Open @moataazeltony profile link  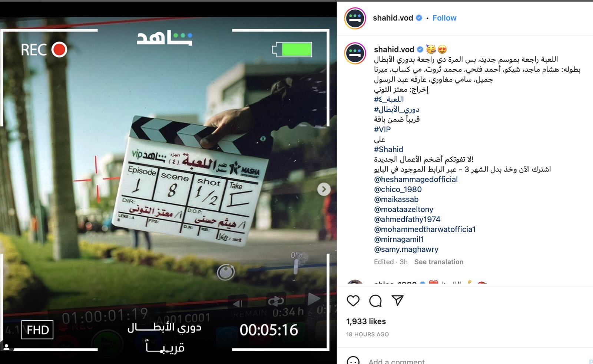(403, 209)
